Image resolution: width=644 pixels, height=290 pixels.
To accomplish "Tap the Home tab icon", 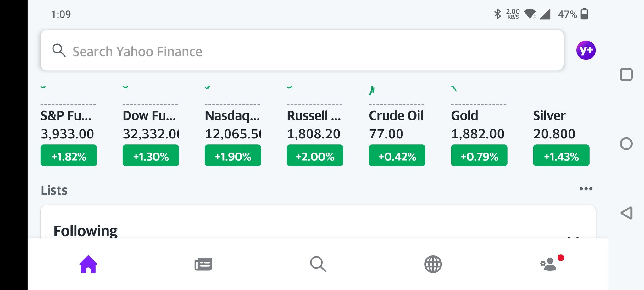I will point(88,264).
